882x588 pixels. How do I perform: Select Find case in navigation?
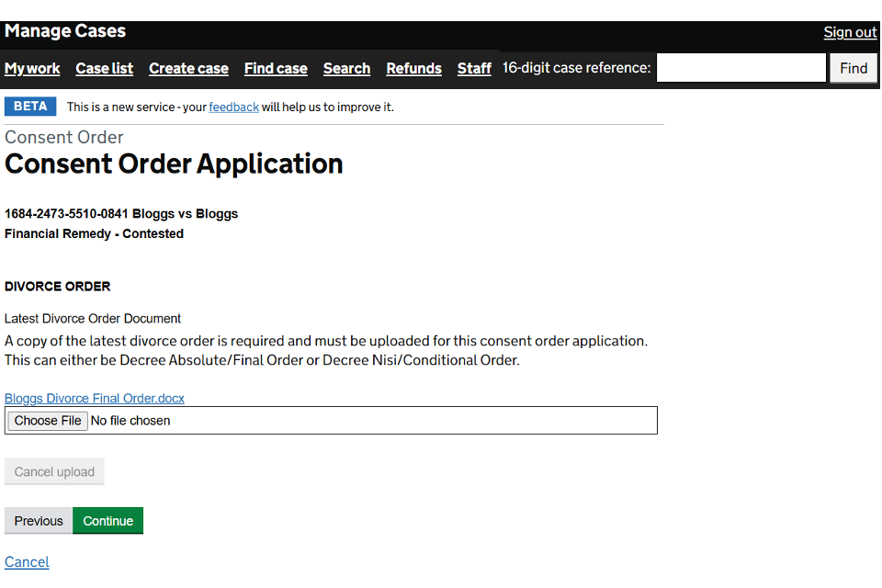(276, 69)
